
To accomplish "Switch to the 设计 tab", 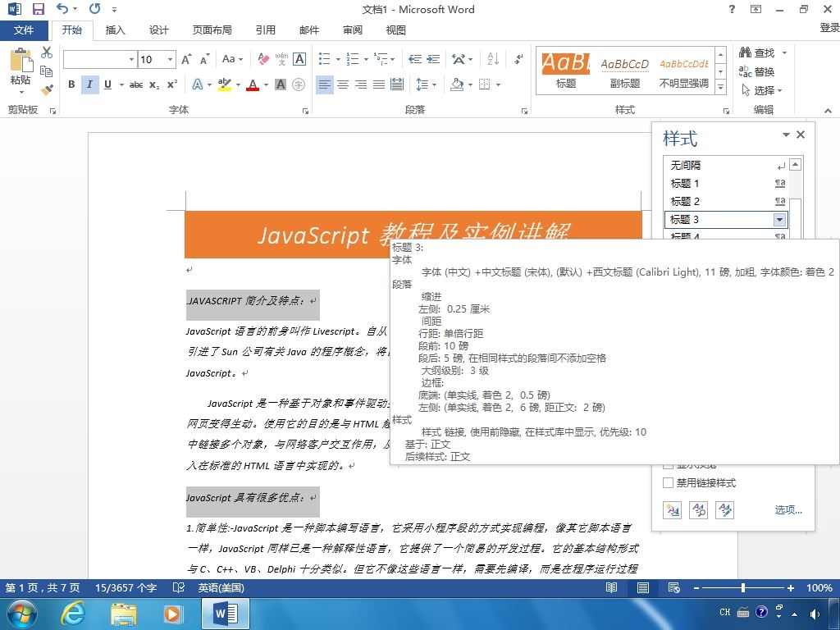I will point(158,30).
